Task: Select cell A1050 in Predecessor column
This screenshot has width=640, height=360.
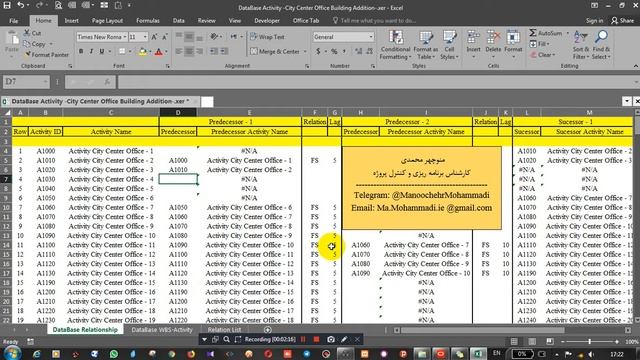Action: tap(178, 207)
